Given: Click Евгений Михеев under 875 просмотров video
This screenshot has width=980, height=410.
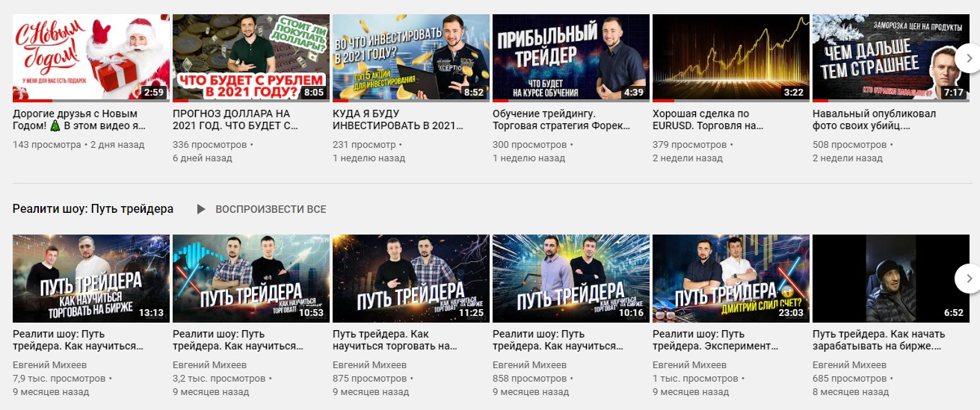Looking at the screenshot, I should [369, 364].
